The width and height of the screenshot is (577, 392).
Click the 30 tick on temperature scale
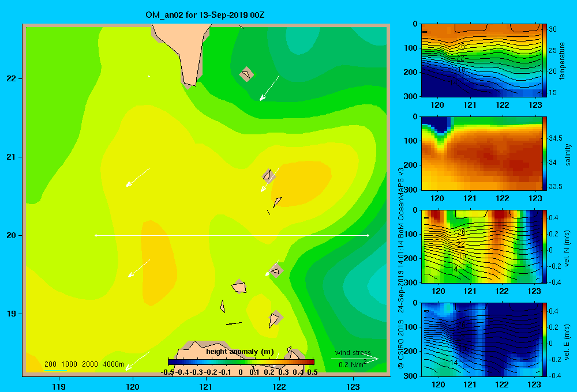coord(553,29)
